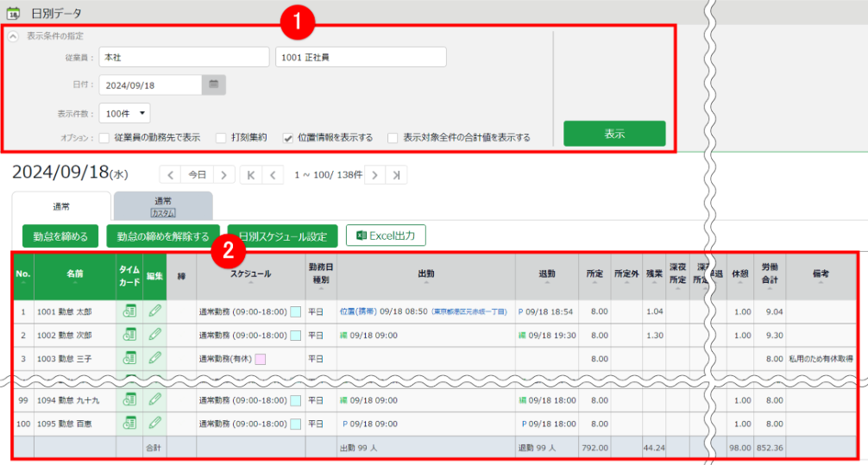The image size is (868, 465).
Task: Open time card for 勤怠 百恵
Action: click(x=129, y=424)
